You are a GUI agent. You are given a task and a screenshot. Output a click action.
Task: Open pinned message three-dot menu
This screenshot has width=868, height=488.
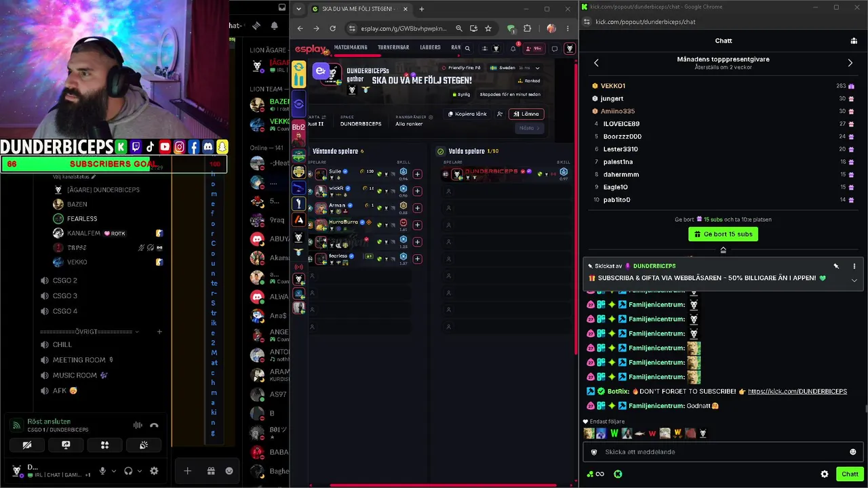point(854,266)
